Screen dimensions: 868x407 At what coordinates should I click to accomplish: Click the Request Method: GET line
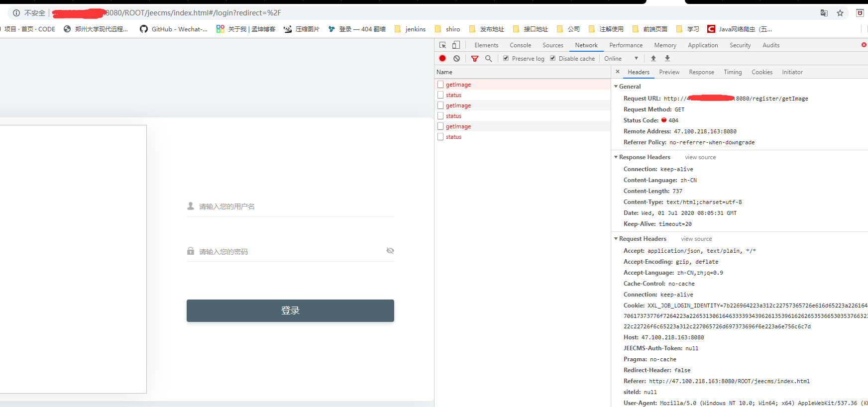coord(654,109)
